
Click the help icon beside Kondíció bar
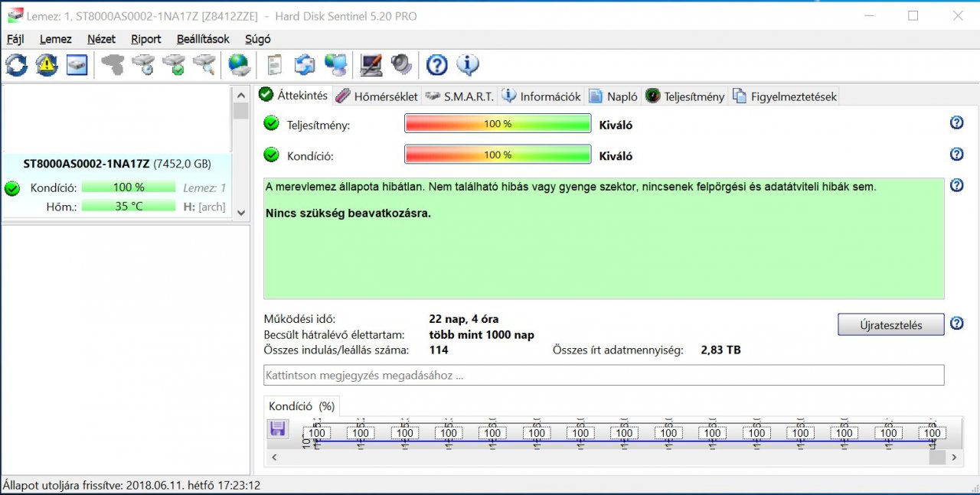point(956,155)
